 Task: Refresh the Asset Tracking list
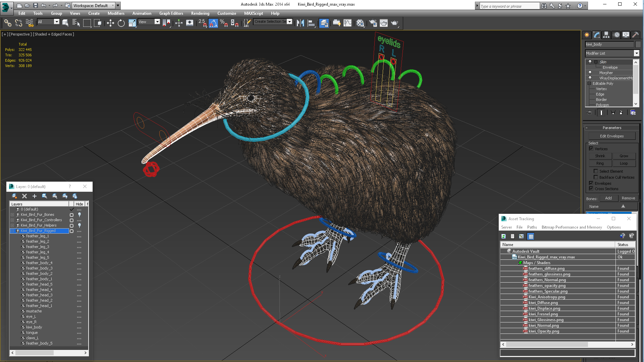503,236
